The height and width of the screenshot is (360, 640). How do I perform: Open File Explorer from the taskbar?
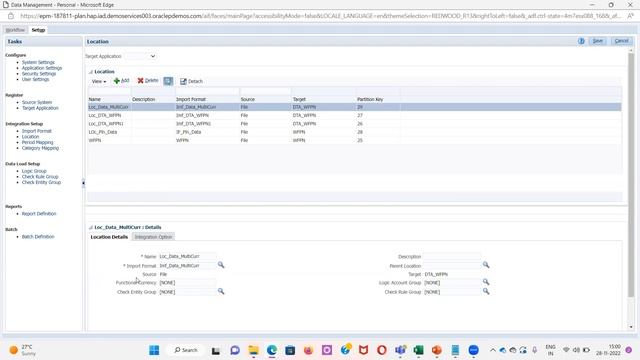[253, 350]
